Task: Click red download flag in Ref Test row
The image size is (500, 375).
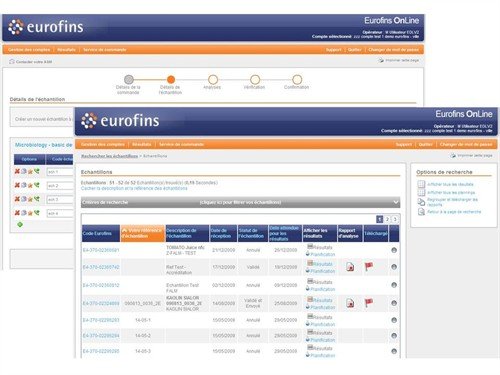Action: pyautogui.click(x=369, y=266)
